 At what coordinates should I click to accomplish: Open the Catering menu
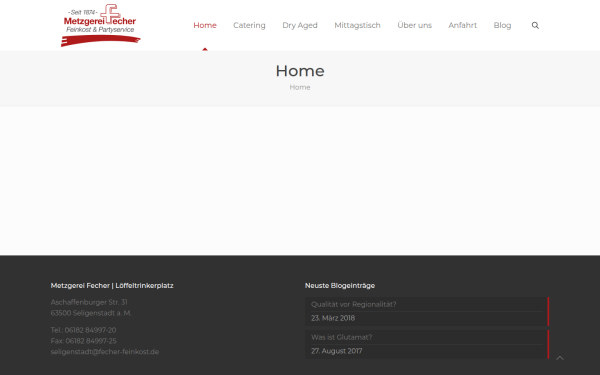(x=249, y=25)
